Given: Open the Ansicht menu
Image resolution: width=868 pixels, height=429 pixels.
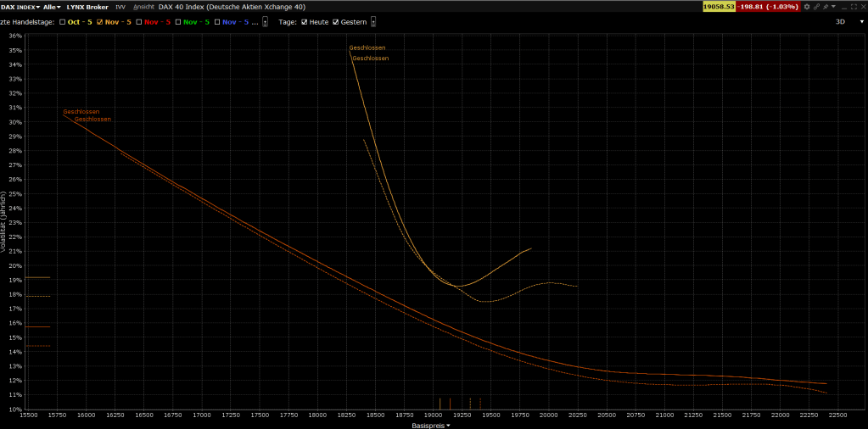Looking at the screenshot, I should [143, 7].
